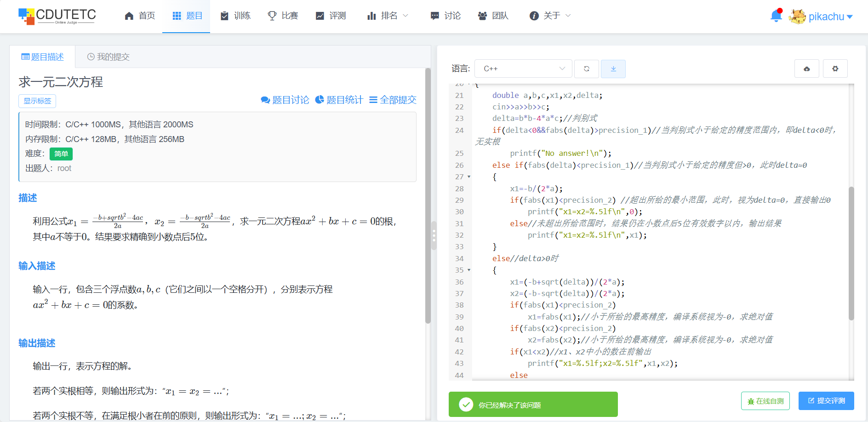Switch to 我的提交 tab

(x=108, y=57)
